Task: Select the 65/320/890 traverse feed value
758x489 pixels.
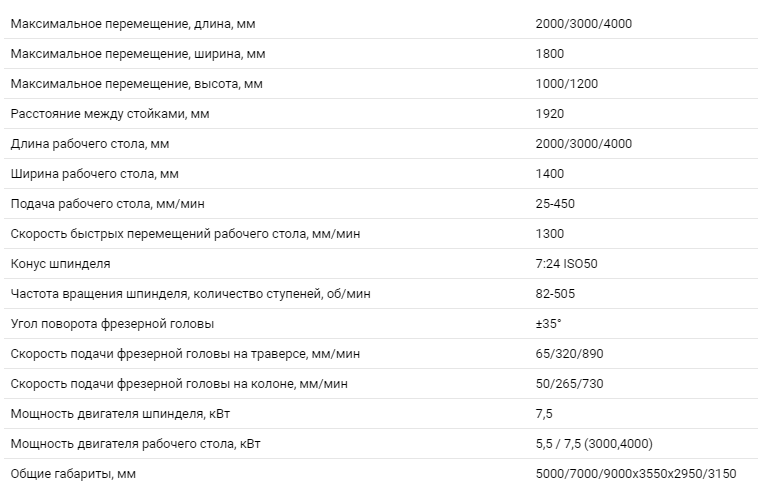Action: tap(569, 353)
